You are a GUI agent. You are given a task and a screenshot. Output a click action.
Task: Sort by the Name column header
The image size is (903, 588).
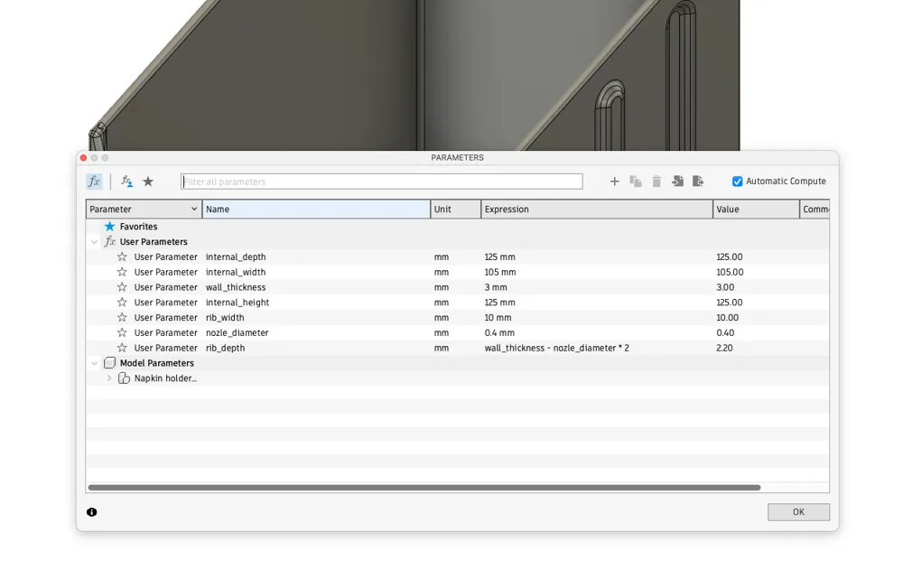[x=316, y=209]
